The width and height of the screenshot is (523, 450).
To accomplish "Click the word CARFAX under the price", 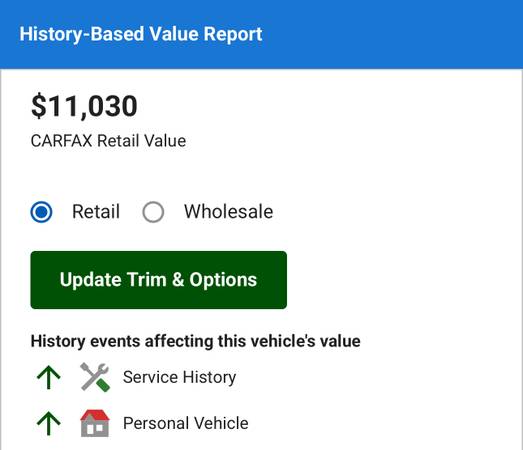I will pos(61,141).
